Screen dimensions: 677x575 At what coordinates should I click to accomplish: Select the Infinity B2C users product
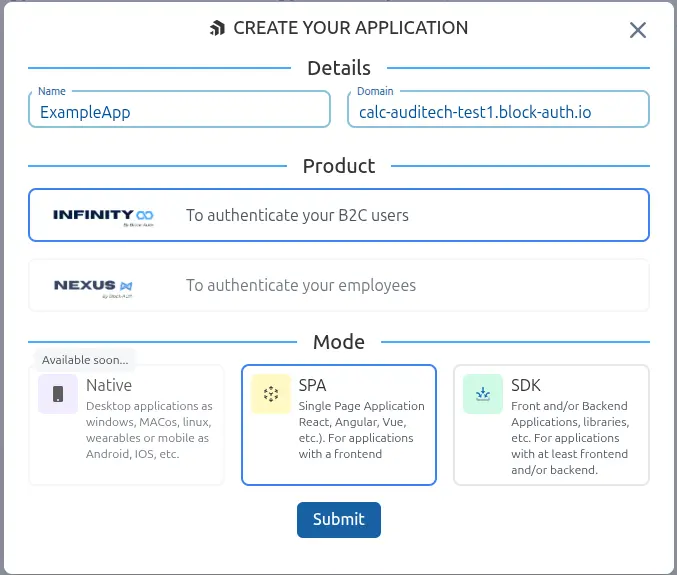pyautogui.click(x=339, y=215)
